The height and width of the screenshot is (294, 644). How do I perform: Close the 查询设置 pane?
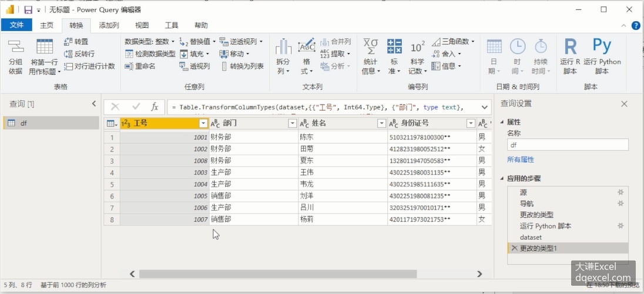pyautogui.click(x=624, y=104)
